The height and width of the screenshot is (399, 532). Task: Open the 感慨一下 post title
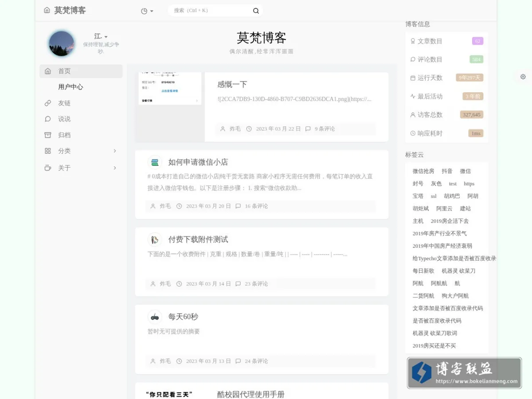(x=232, y=84)
